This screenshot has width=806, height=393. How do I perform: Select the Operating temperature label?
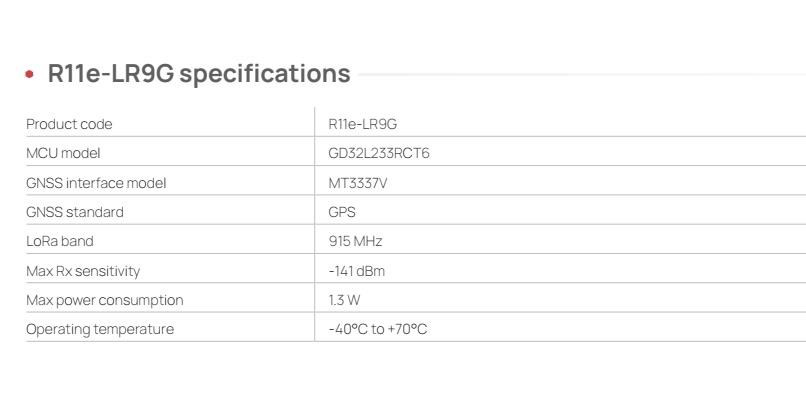100,329
